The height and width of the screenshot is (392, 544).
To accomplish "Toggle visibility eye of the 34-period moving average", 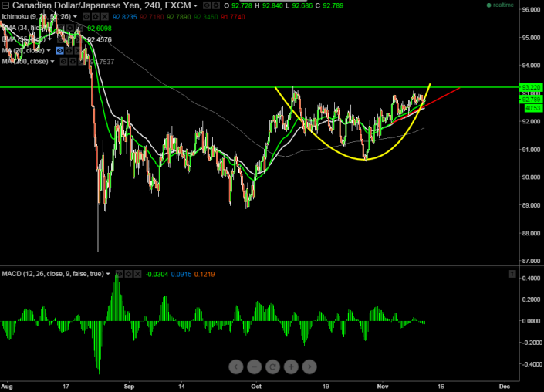I will click(61, 28).
